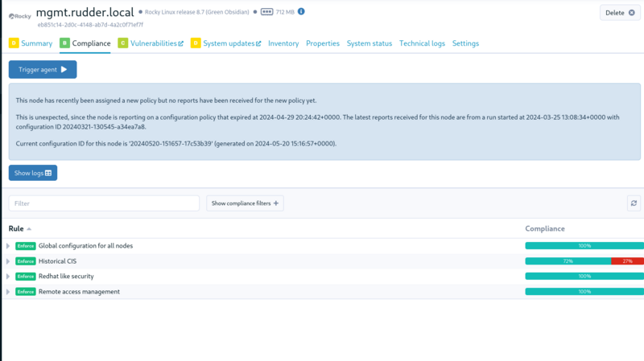Click the external link icon after Vulnerabilities

(x=180, y=43)
